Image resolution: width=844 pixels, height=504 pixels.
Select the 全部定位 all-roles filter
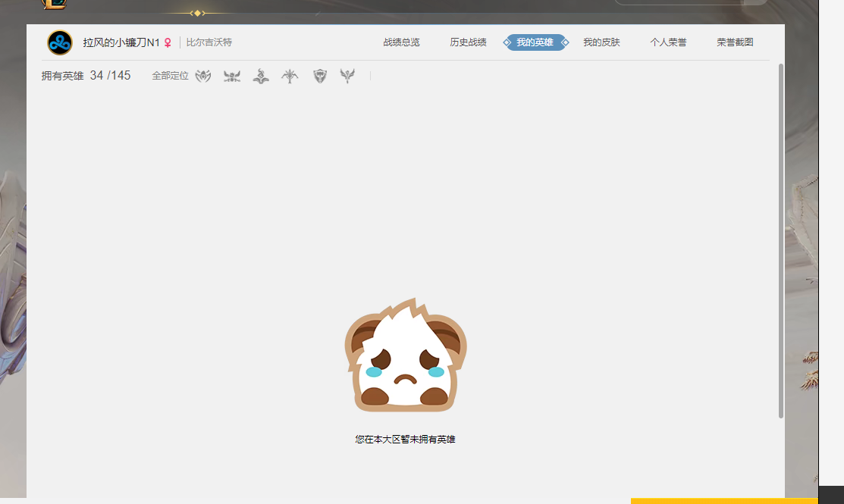(x=170, y=76)
